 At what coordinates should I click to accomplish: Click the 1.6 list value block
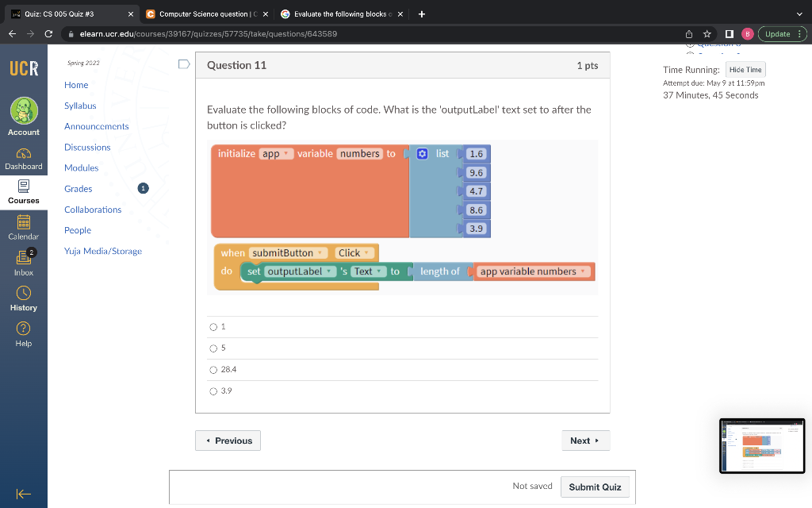point(476,154)
